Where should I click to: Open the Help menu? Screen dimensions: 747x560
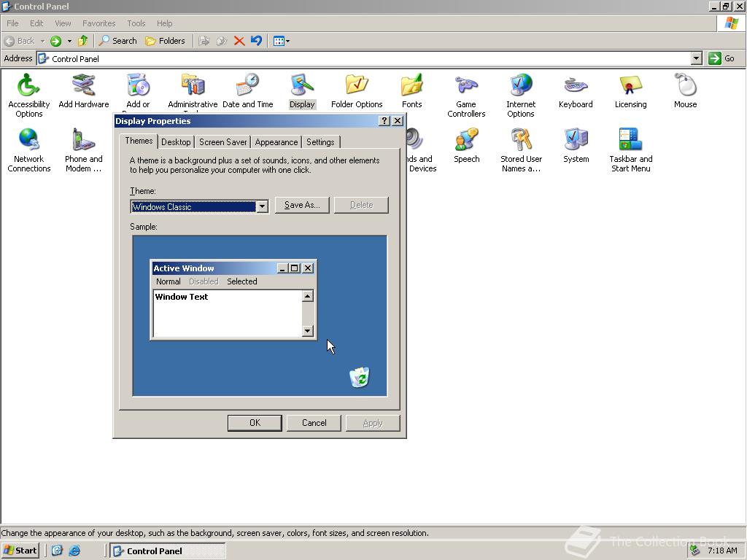tap(164, 23)
